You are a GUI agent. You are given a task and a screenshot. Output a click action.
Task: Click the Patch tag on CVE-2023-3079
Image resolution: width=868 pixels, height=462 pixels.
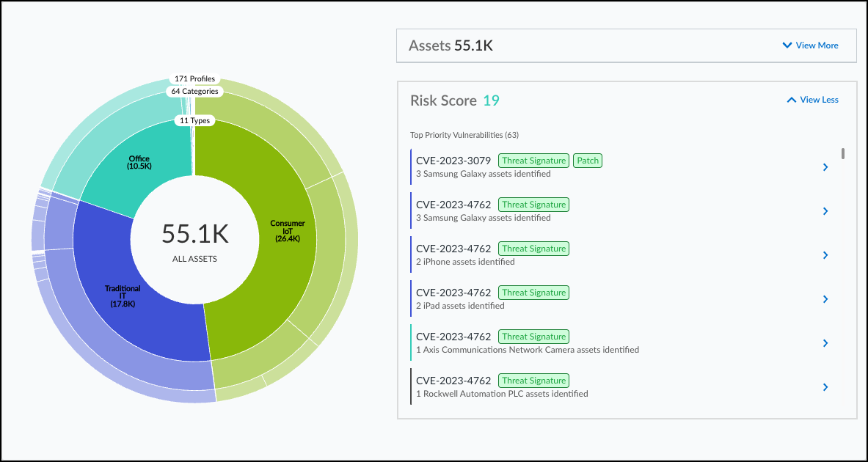pos(587,161)
